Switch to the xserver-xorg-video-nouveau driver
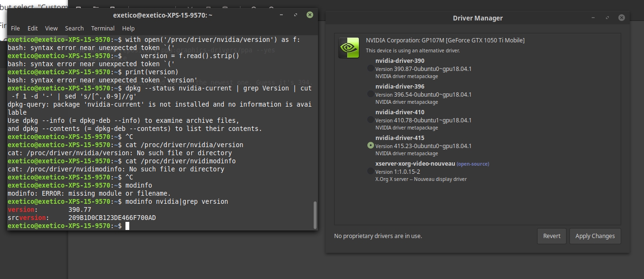644x279 pixels. [x=371, y=171]
